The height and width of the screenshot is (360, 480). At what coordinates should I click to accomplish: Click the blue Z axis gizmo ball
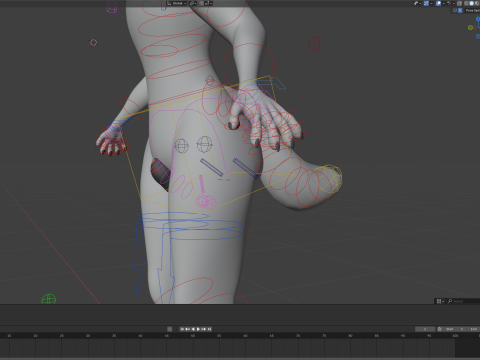pos(478,19)
